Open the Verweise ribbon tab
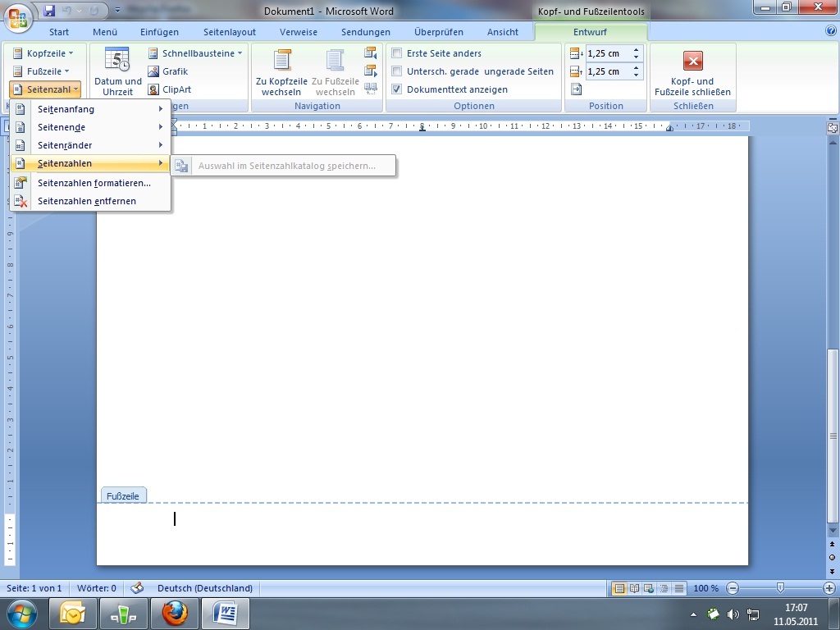This screenshot has height=630, width=840. coord(299,32)
